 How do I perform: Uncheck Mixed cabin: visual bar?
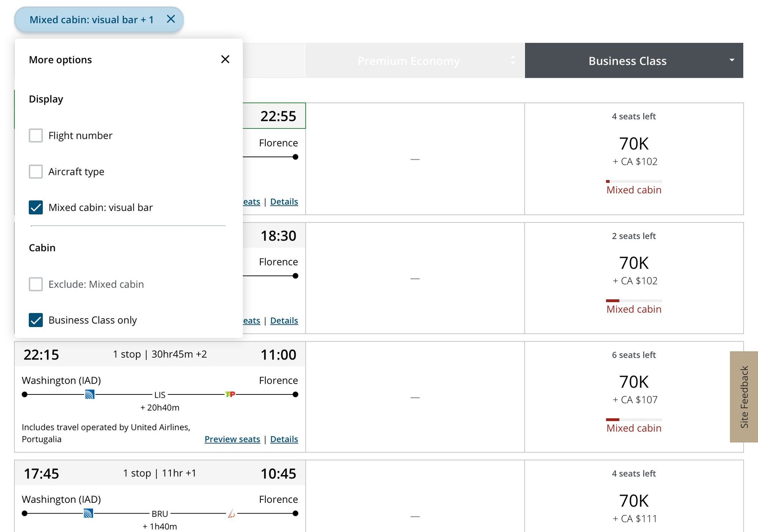[x=36, y=207]
